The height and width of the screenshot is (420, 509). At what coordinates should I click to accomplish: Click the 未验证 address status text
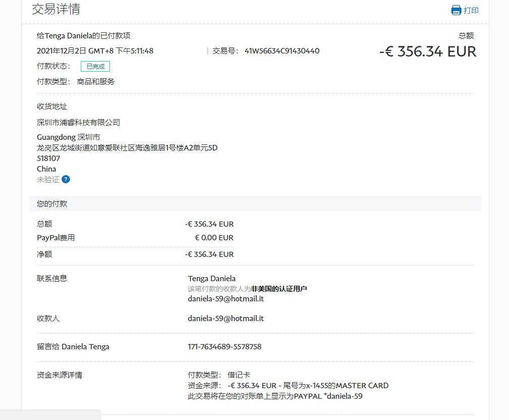(x=48, y=179)
